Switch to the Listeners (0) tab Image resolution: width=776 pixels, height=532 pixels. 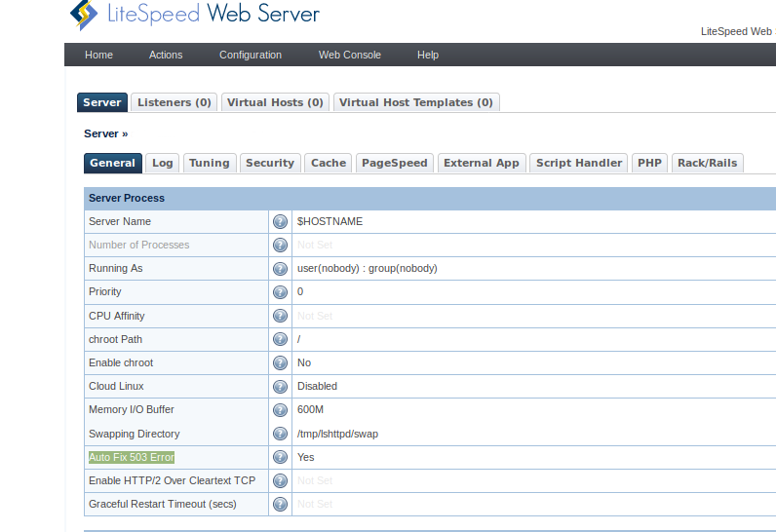click(175, 102)
